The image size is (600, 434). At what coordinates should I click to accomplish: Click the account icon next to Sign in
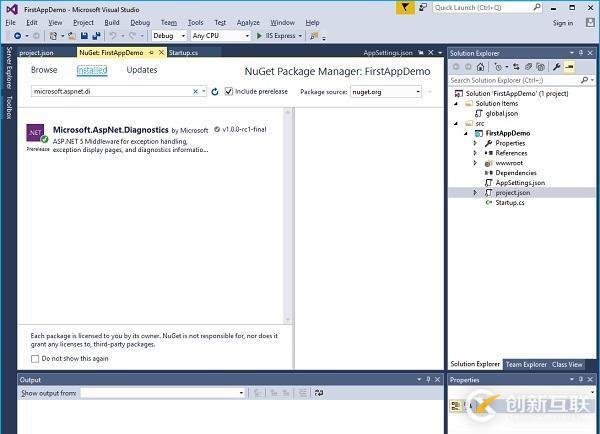point(590,23)
